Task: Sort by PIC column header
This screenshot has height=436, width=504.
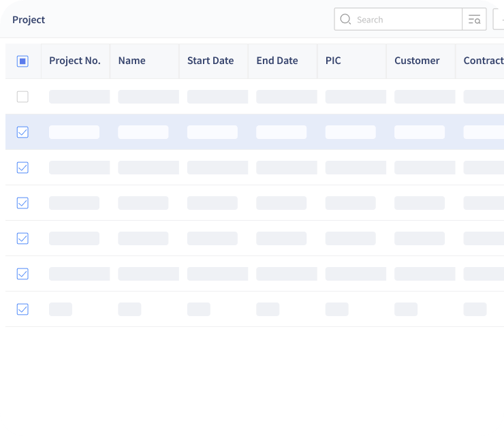Action: 333,61
